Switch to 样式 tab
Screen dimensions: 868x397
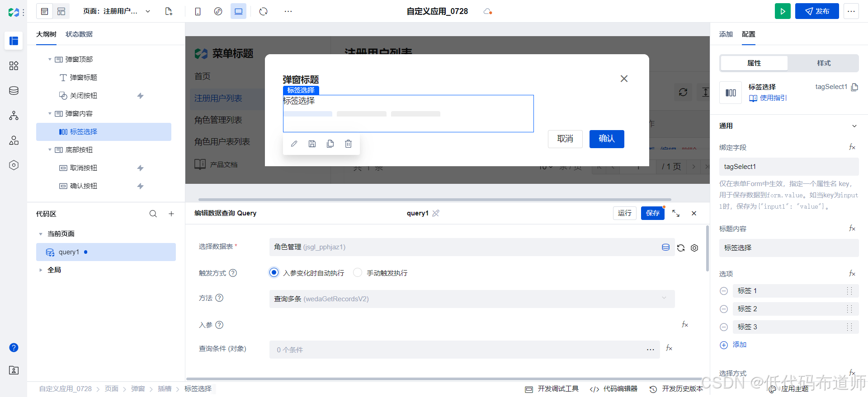pyautogui.click(x=824, y=63)
